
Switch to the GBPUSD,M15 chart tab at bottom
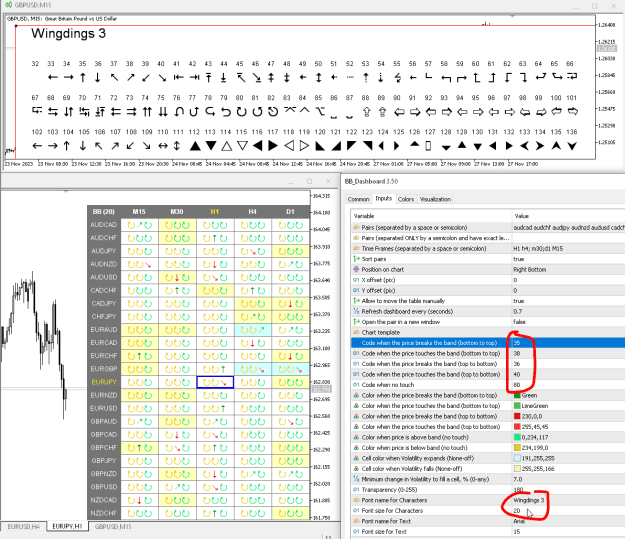[x=113, y=527]
